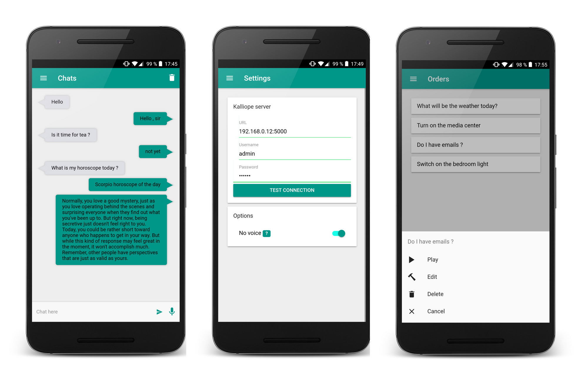Tap the hamburger menu icon in Settings
Screen dimensions: 588x379
[229, 78]
